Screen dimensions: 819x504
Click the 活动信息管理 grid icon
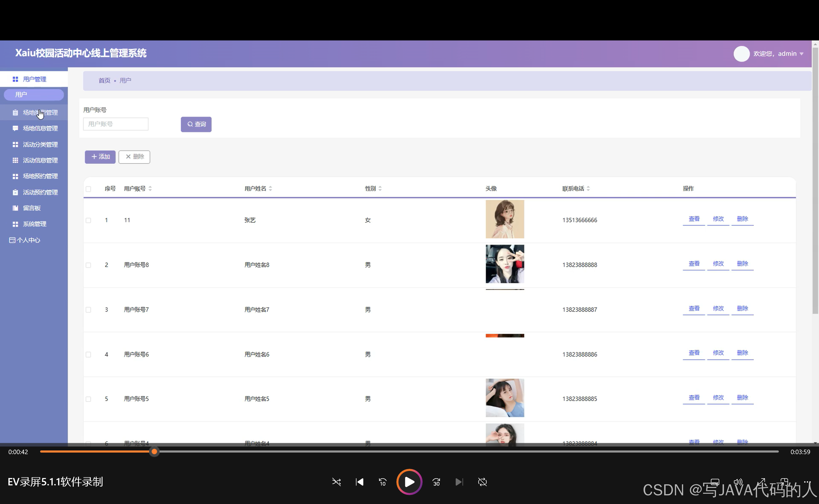pyautogui.click(x=15, y=160)
